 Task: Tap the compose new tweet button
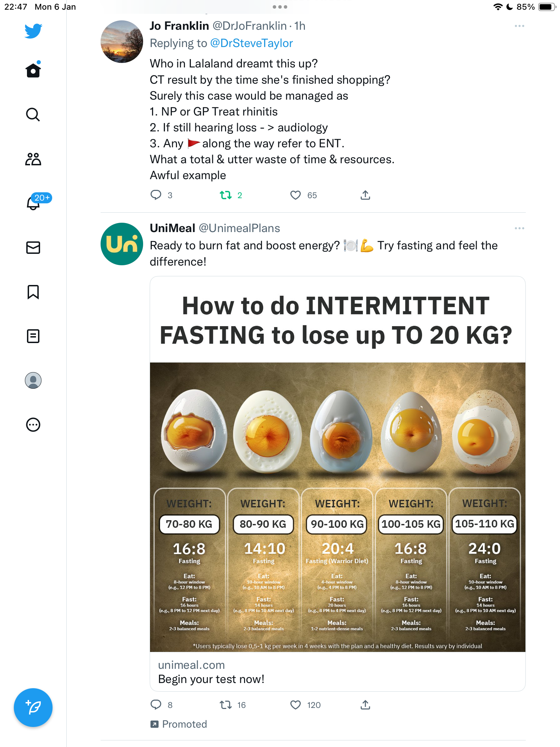[33, 708]
